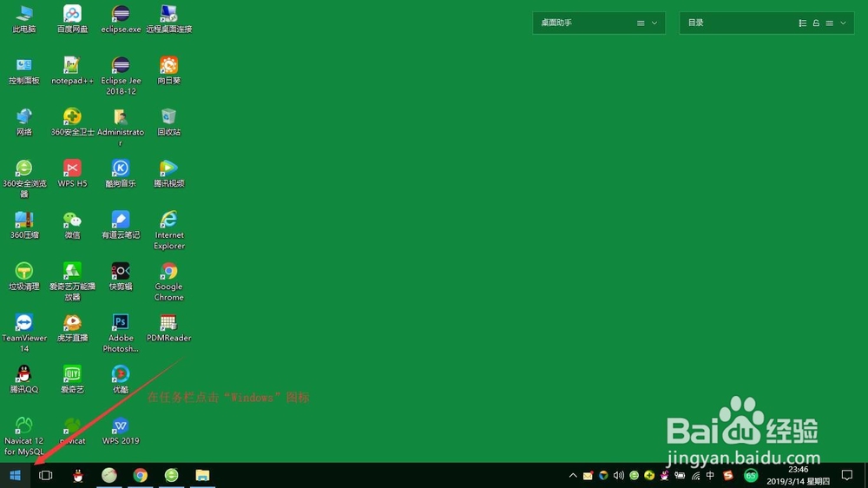Image resolution: width=868 pixels, height=488 pixels.
Task: Open the Action Center notifications icon
Action: tap(847, 475)
